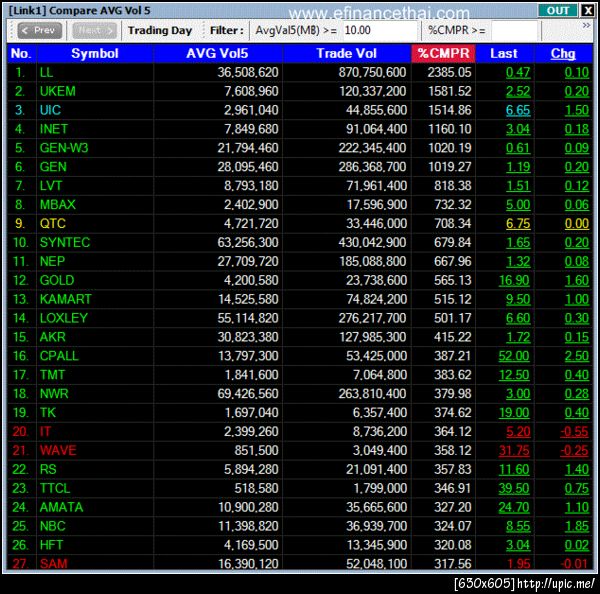
Task: Select symbol QTC
Action: [52, 224]
